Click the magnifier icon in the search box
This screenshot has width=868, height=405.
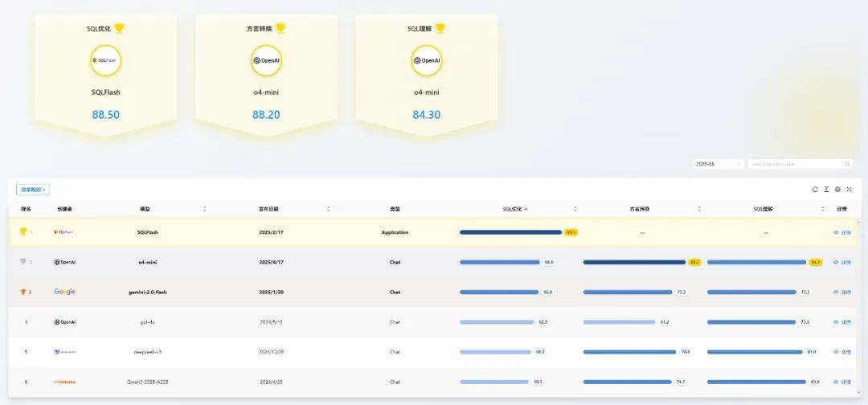[x=848, y=164]
